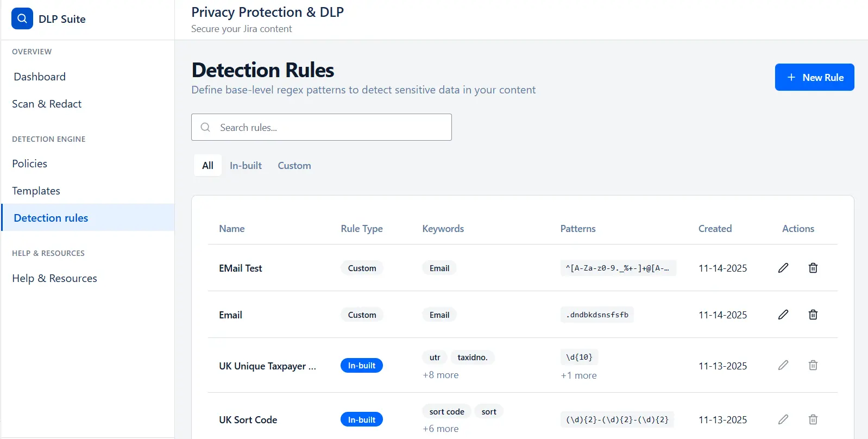Click the search magnifier inside the search bar

click(x=205, y=127)
